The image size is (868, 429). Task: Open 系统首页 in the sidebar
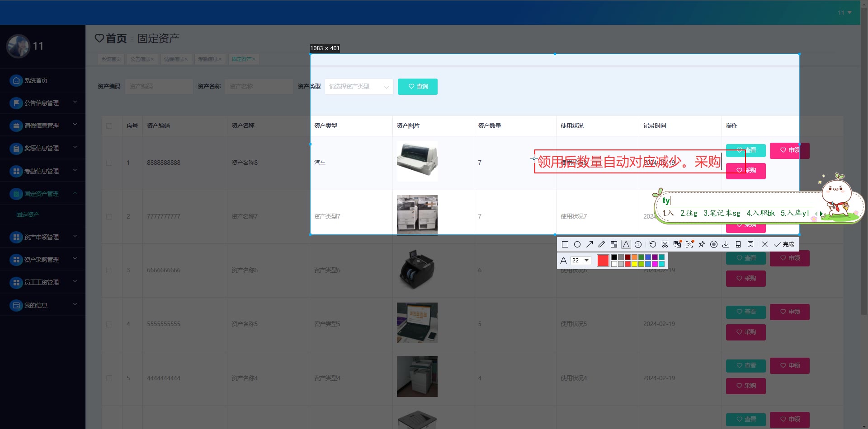(42, 80)
